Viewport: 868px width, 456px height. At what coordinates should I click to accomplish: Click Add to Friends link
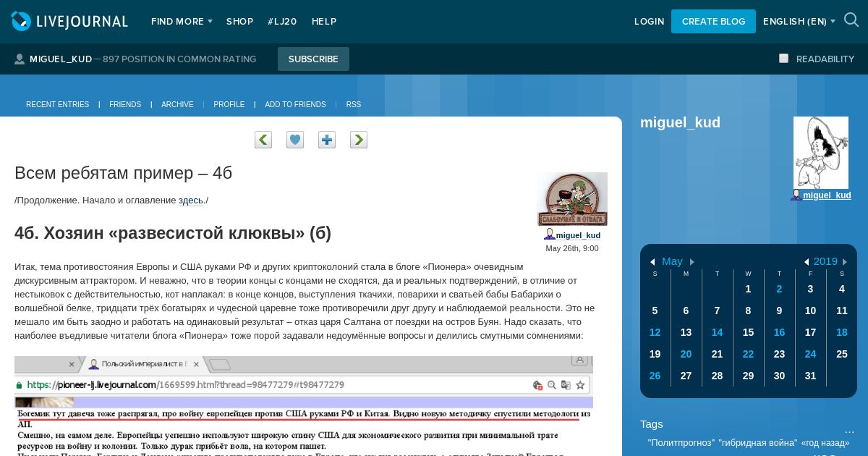(x=295, y=105)
